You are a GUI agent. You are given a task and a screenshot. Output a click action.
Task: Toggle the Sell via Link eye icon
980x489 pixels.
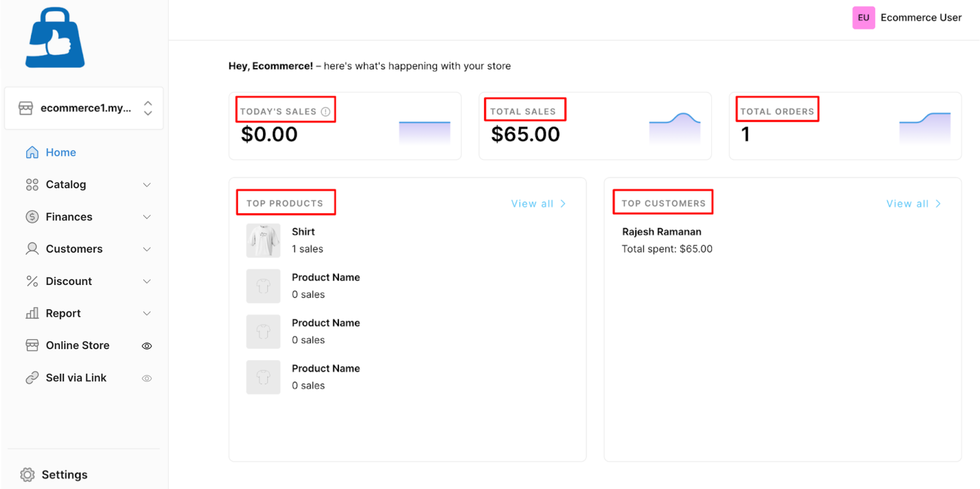(x=147, y=378)
